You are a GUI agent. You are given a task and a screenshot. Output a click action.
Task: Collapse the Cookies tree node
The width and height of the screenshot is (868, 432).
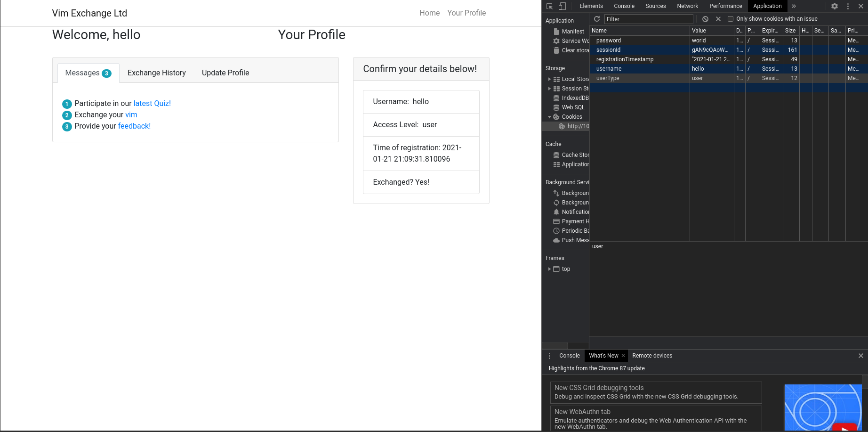(x=549, y=117)
